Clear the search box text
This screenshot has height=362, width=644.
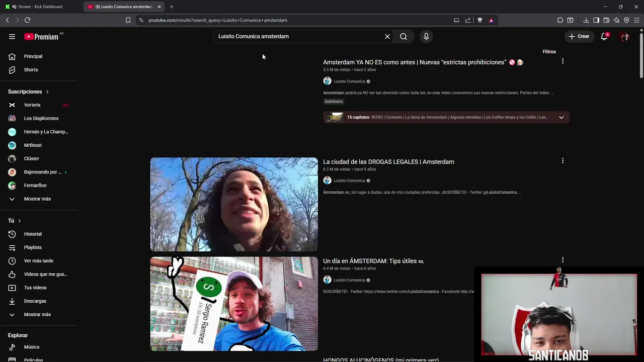pos(387,36)
